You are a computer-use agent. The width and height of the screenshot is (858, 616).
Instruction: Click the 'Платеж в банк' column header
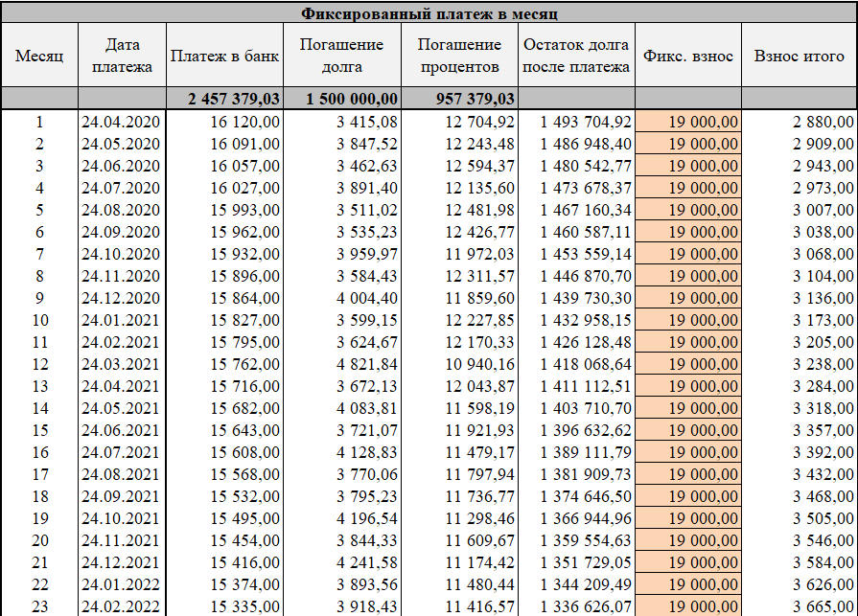pos(224,56)
